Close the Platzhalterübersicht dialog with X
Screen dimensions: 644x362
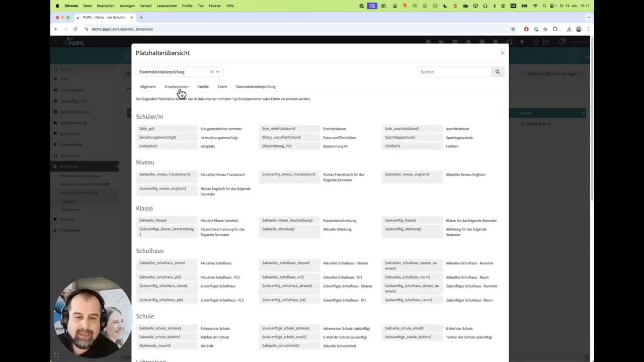[x=502, y=53]
